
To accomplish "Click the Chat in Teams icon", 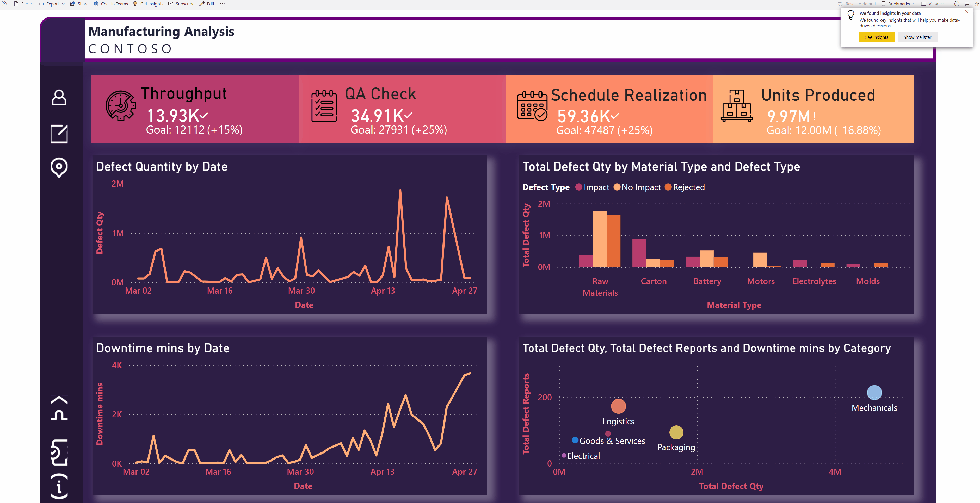I will [x=96, y=4].
